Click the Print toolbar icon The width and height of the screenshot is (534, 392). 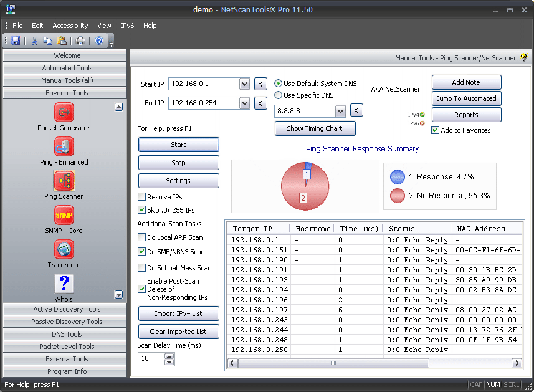[80, 41]
